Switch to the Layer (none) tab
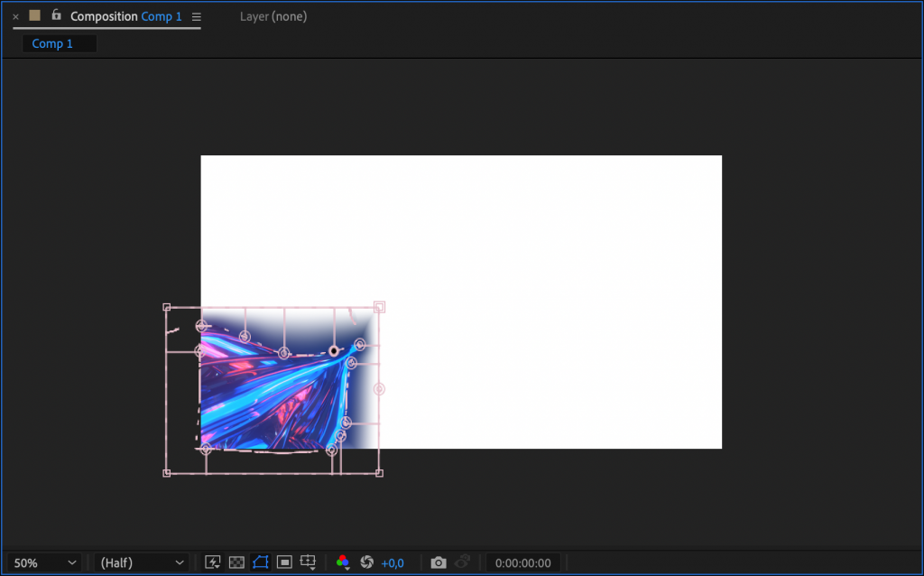Screen dimensions: 924x576 click(x=273, y=15)
